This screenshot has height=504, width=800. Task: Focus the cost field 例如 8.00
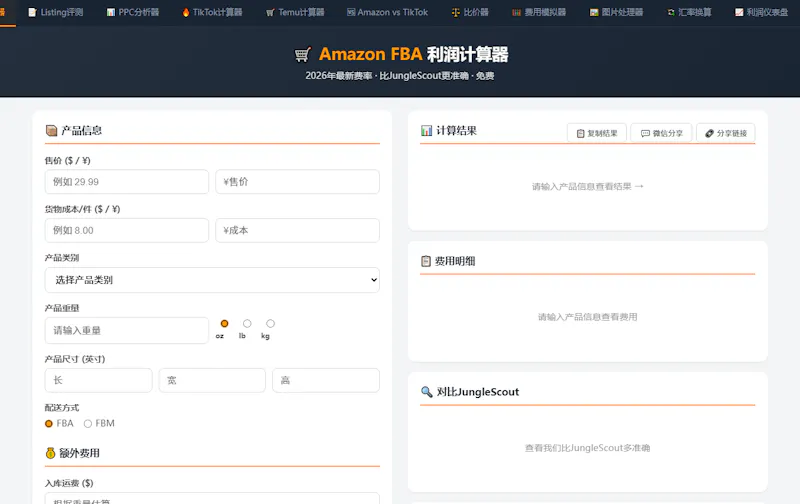(x=127, y=230)
